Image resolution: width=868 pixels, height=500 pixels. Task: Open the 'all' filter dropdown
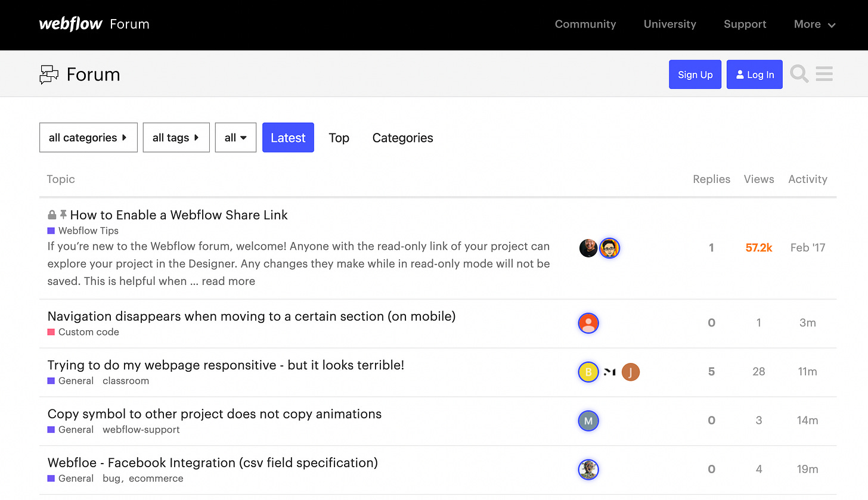click(x=235, y=138)
